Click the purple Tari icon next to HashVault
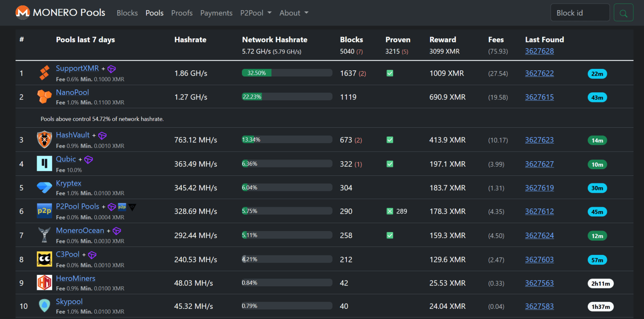644x319 pixels. click(102, 136)
